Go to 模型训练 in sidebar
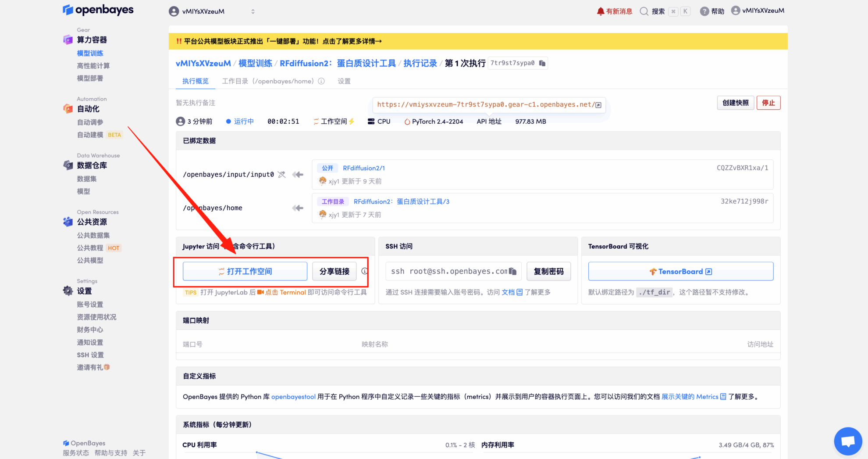Screen dimensions: 868x459 pos(90,53)
